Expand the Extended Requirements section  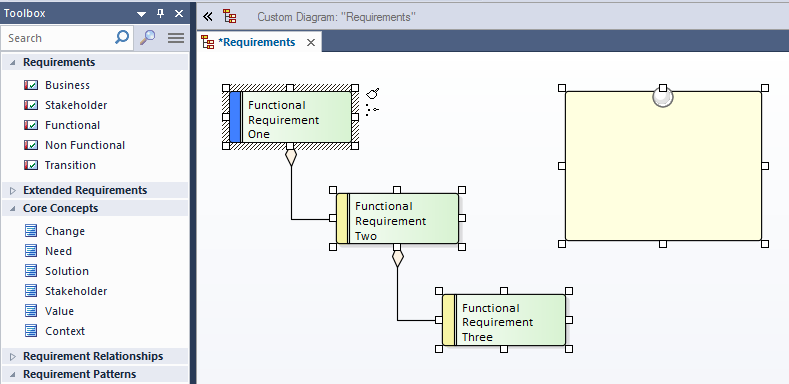pos(13,190)
